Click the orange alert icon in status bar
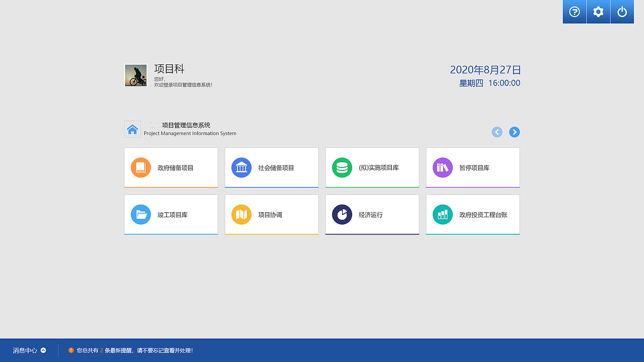The height and width of the screenshot is (362, 644). (x=71, y=350)
